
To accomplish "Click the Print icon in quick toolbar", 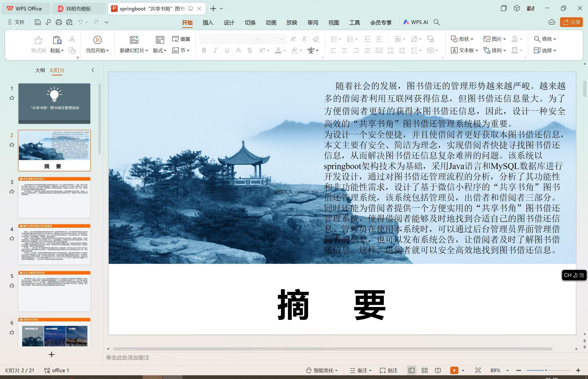I will [x=59, y=22].
